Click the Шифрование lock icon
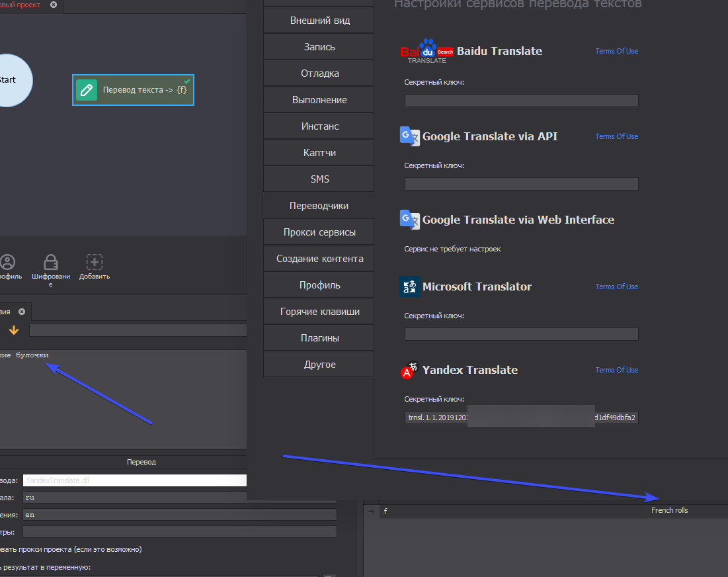 coord(51,262)
